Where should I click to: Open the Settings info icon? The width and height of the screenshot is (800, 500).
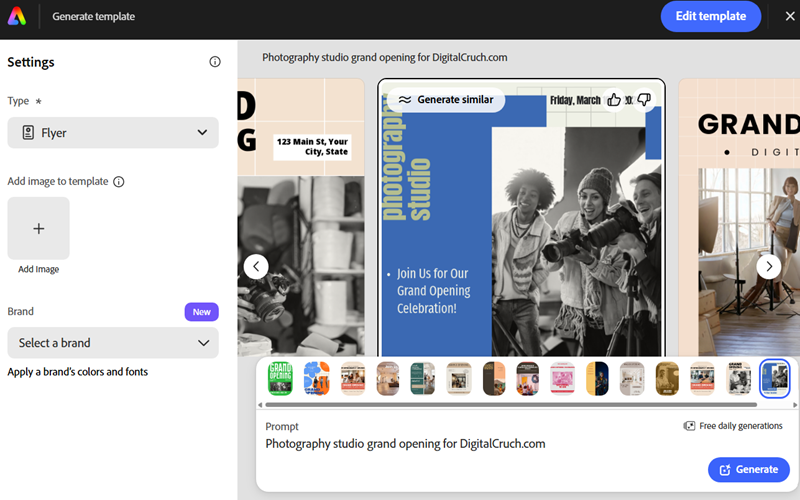[215, 62]
